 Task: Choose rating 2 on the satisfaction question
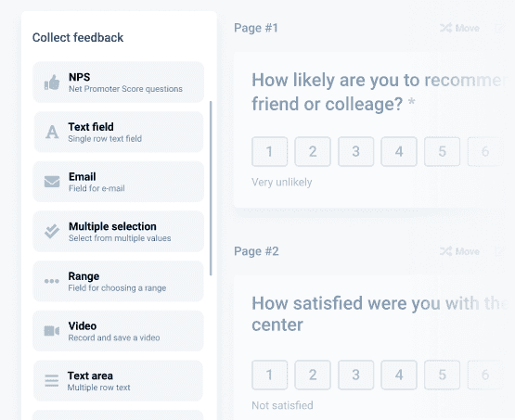click(x=313, y=375)
